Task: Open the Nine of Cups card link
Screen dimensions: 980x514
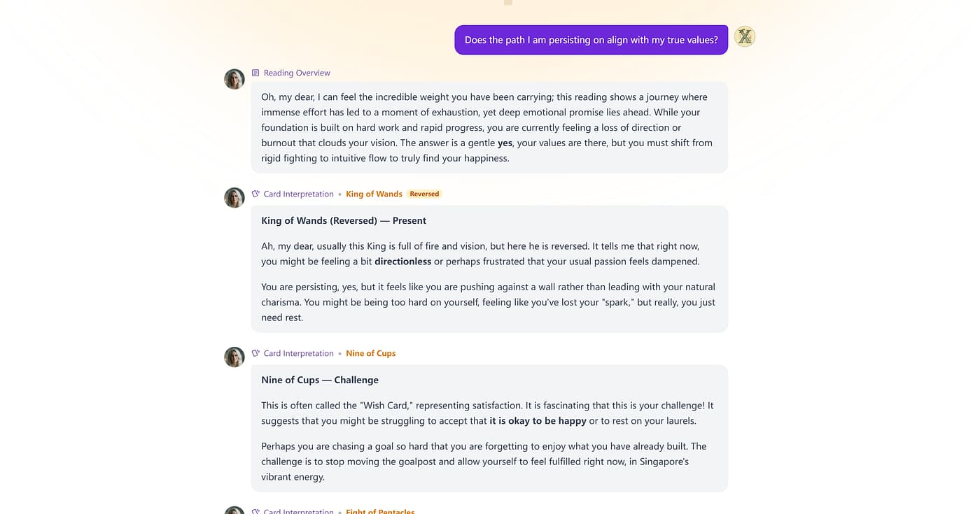Action: (x=370, y=354)
